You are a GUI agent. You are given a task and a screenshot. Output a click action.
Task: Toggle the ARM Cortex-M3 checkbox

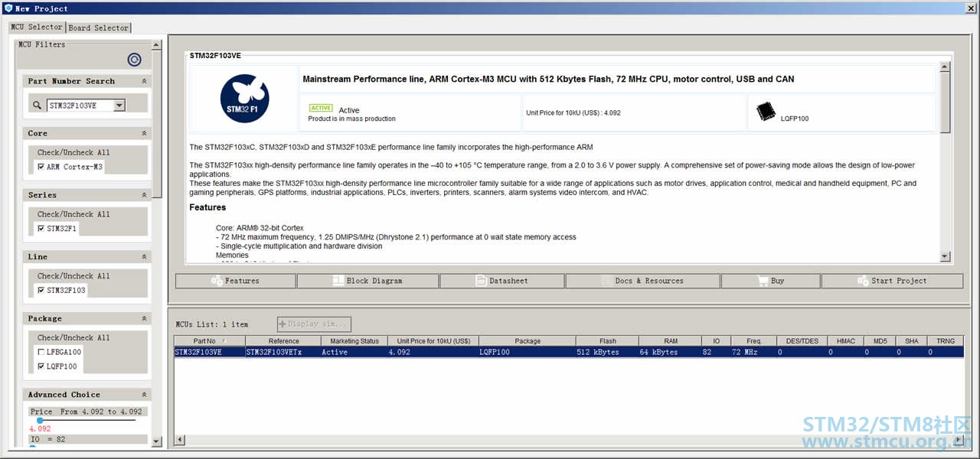click(41, 167)
